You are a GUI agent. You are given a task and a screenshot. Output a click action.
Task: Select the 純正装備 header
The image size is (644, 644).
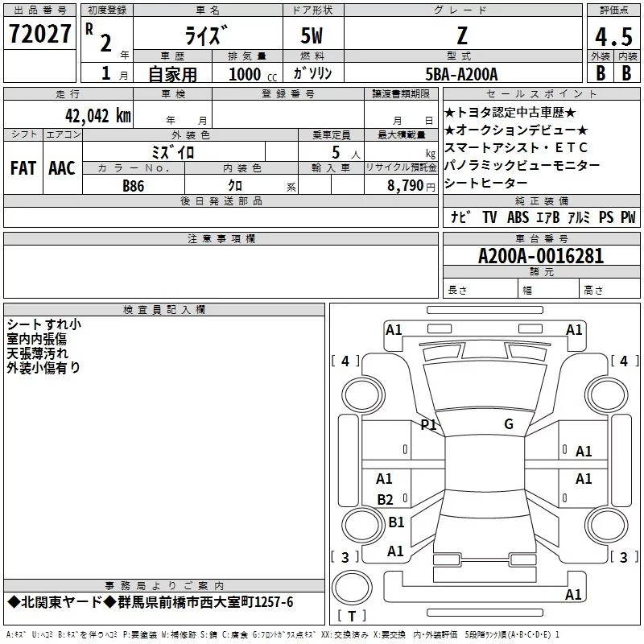click(541, 200)
